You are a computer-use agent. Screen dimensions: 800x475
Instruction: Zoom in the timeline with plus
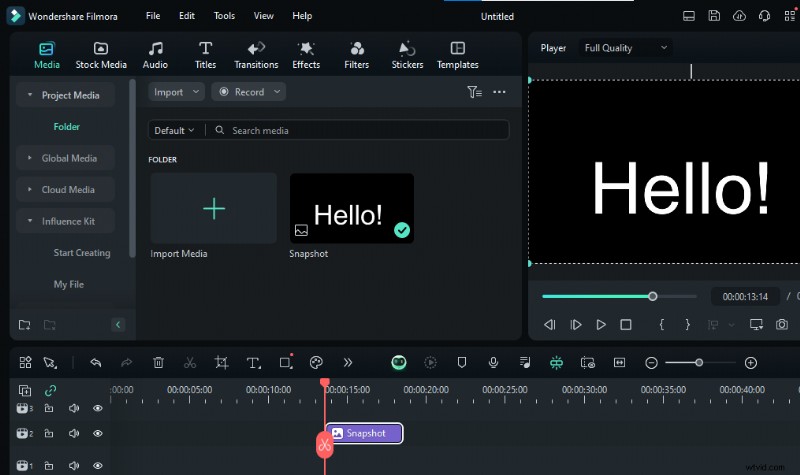[751, 363]
